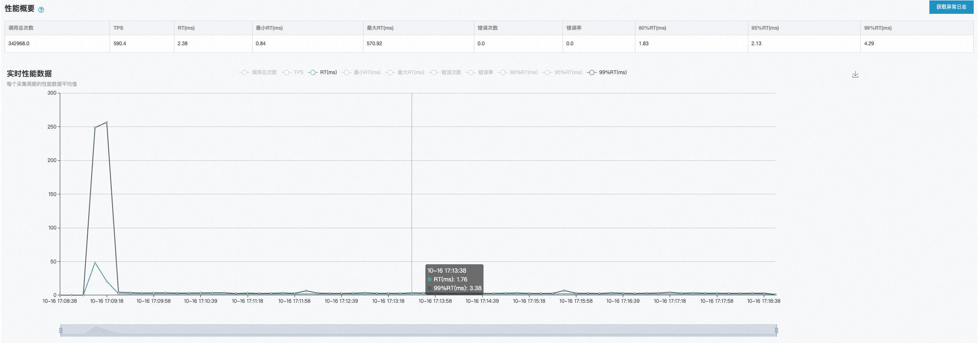Click the help icon beside 性能概要
The image size is (980, 343).
point(41,10)
